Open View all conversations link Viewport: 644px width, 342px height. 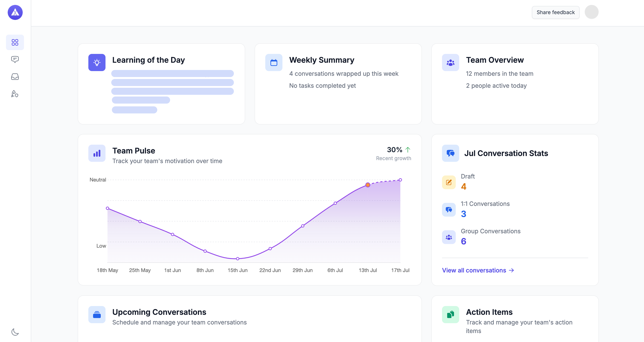tap(478, 270)
